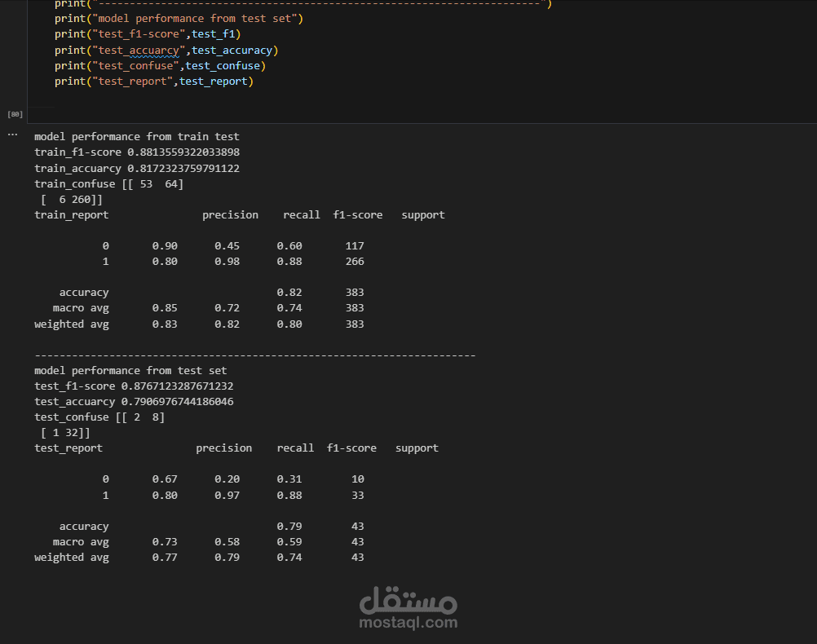Click train report support value 117
The image size is (817, 644).
point(355,246)
